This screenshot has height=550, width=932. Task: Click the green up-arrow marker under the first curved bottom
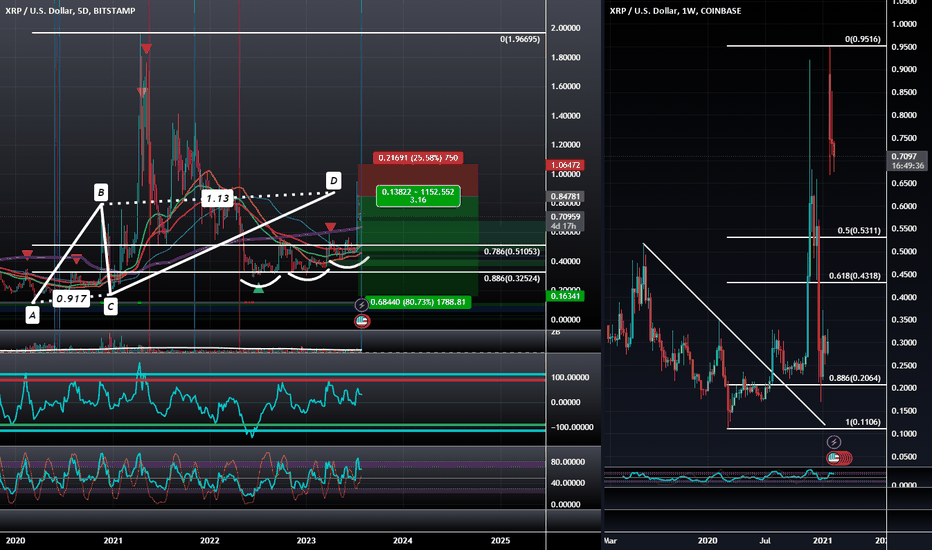pos(258,288)
